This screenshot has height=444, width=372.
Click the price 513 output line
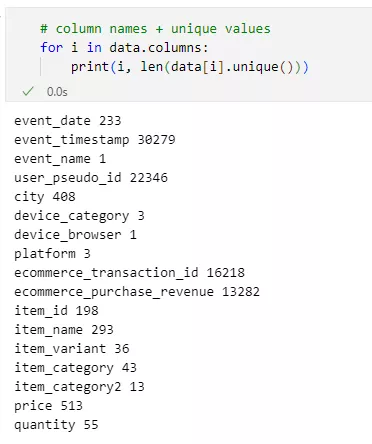pos(48,406)
